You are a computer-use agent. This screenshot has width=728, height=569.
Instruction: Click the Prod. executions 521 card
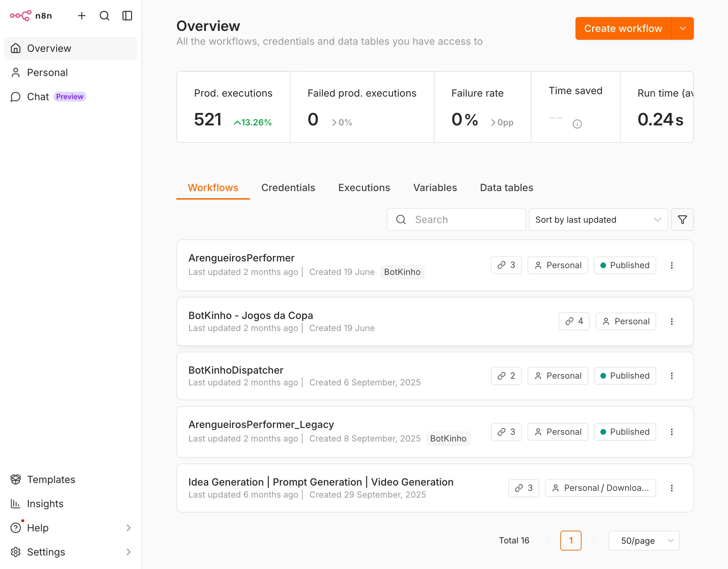coord(234,107)
